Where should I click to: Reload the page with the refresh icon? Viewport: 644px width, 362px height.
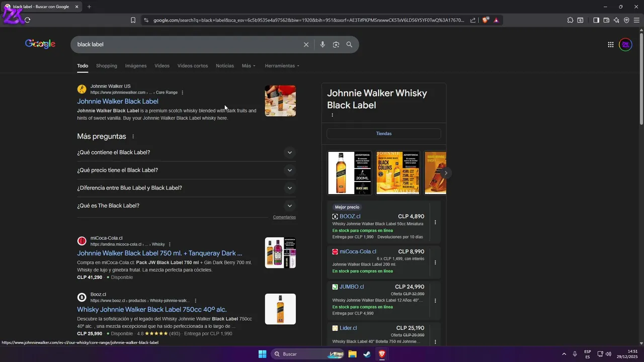point(27,20)
